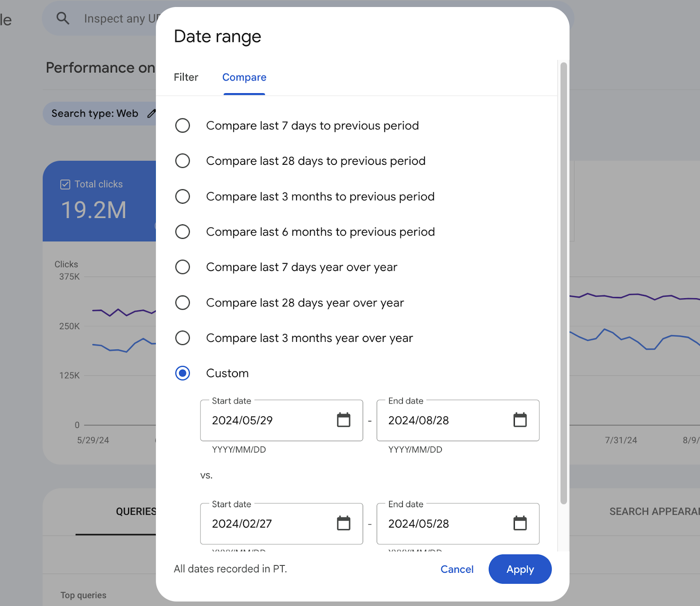700x606 pixels.
Task: Switch to the Filter tab
Action: click(185, 77)
